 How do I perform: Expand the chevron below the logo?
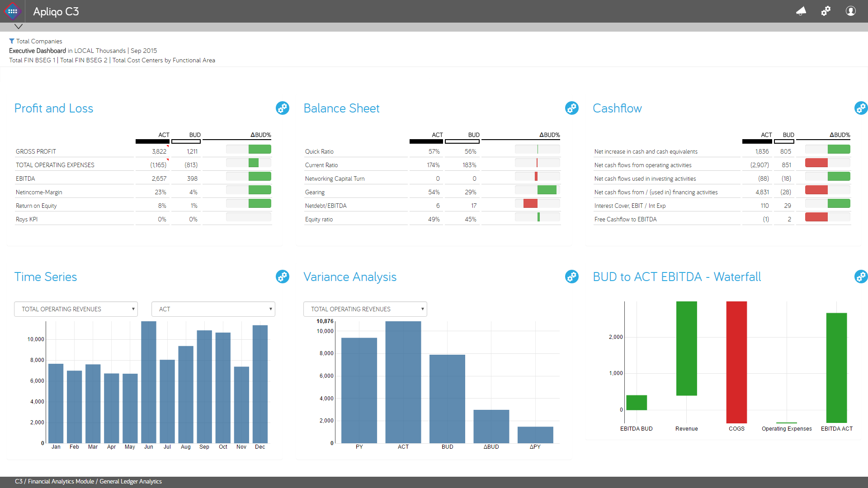tap(19, 27)
